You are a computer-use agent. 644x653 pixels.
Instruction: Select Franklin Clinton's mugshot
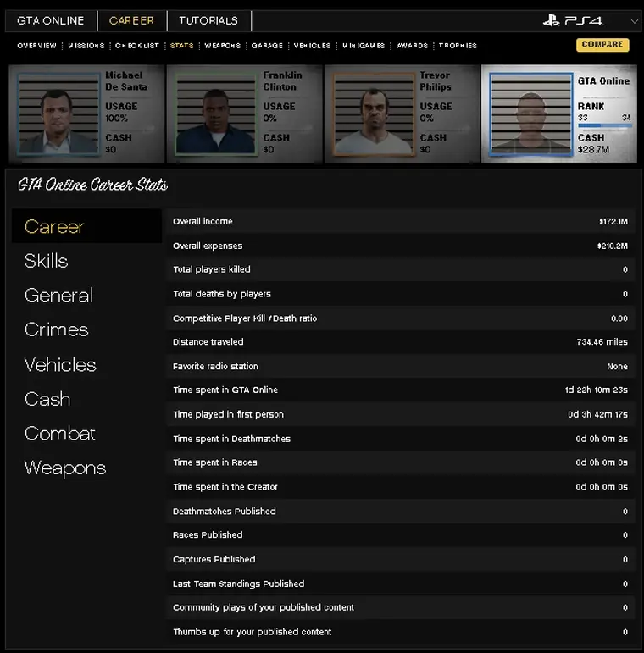pyautogui.click(x=216, y=114)
